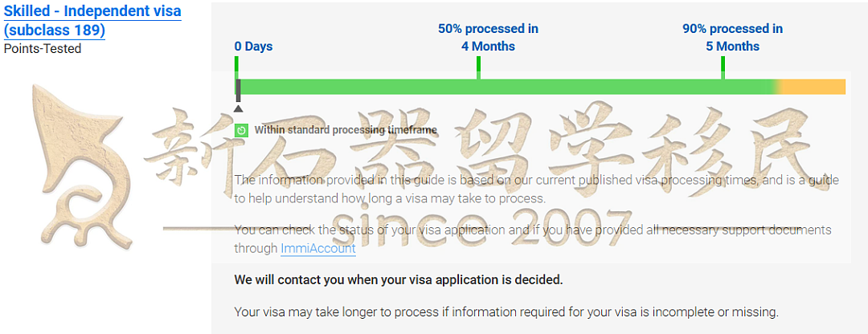Click the "Your visa may take longer" sentence
The width and height of the screenshot is (868, 334).
[506, 312]
